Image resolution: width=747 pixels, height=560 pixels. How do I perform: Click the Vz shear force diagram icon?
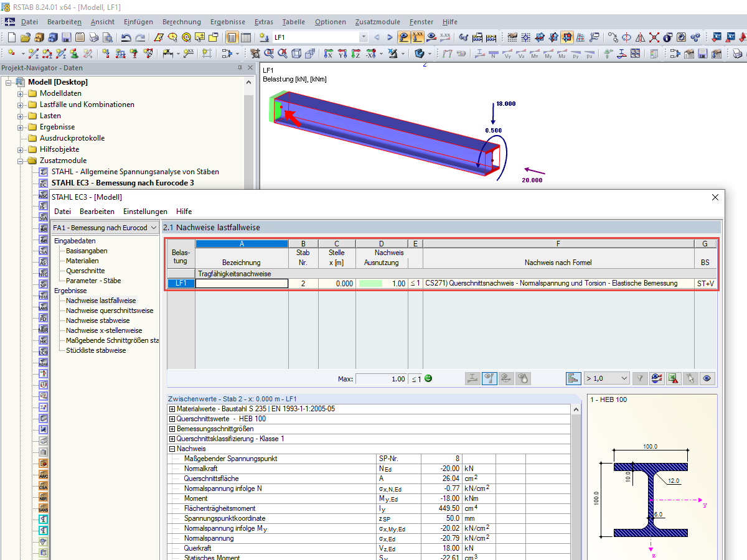click(x=521, y=54)
